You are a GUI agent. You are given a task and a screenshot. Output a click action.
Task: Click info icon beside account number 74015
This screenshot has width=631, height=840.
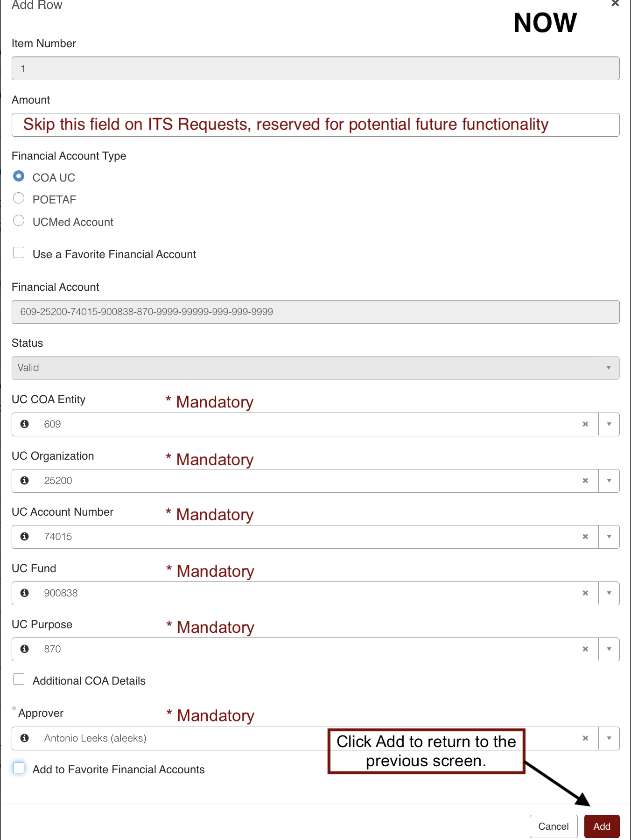[25, 537]
